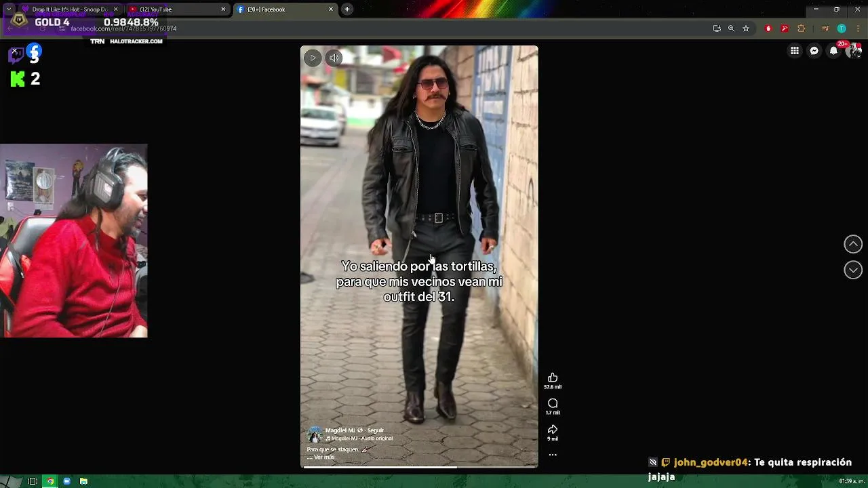
Task: Click the red wand extension icon
Action: 785,28
